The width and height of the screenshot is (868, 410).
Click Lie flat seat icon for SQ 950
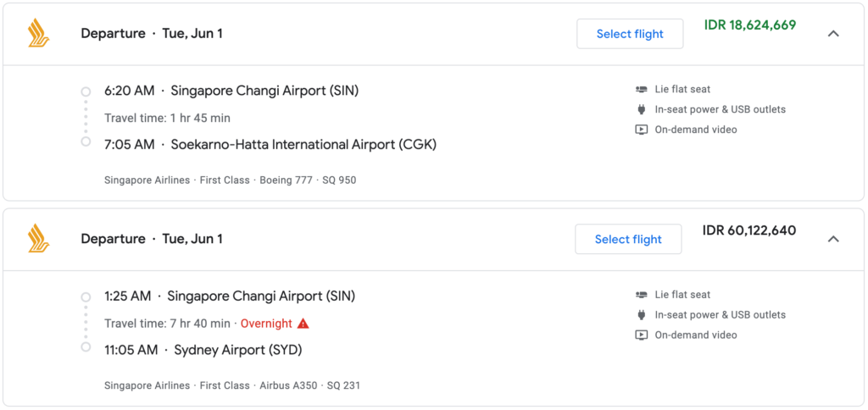[x=641, y=89]
